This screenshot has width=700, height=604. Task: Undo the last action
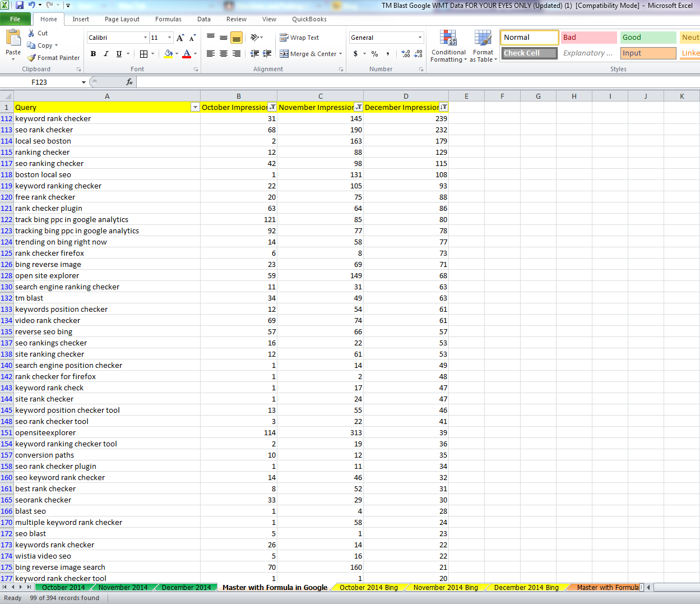coord(32,6)
